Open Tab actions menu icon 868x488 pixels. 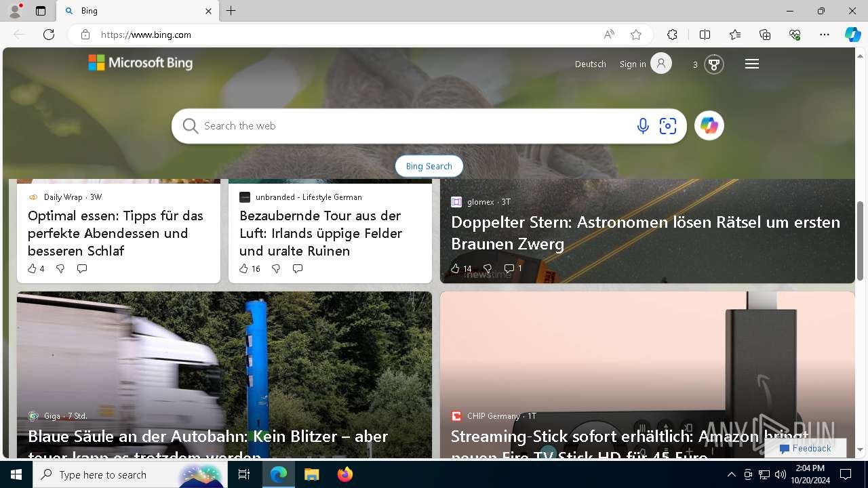41,11
